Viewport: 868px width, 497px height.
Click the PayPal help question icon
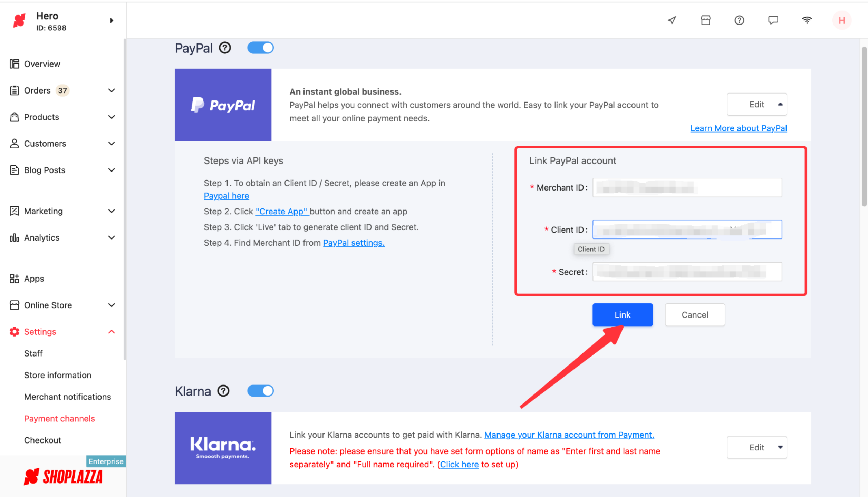(225, 48)
